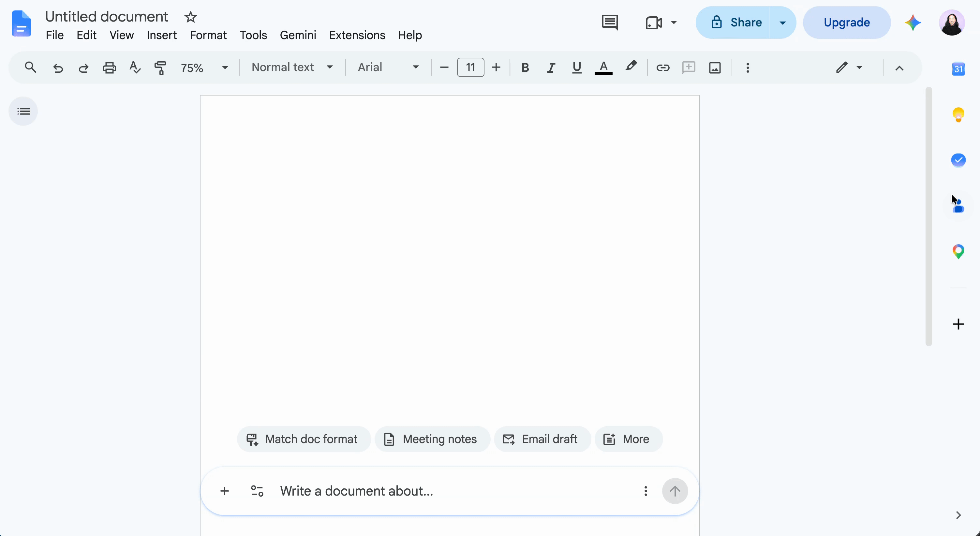Star the Untitled document
Screen dimensions: 980x536
190,17
